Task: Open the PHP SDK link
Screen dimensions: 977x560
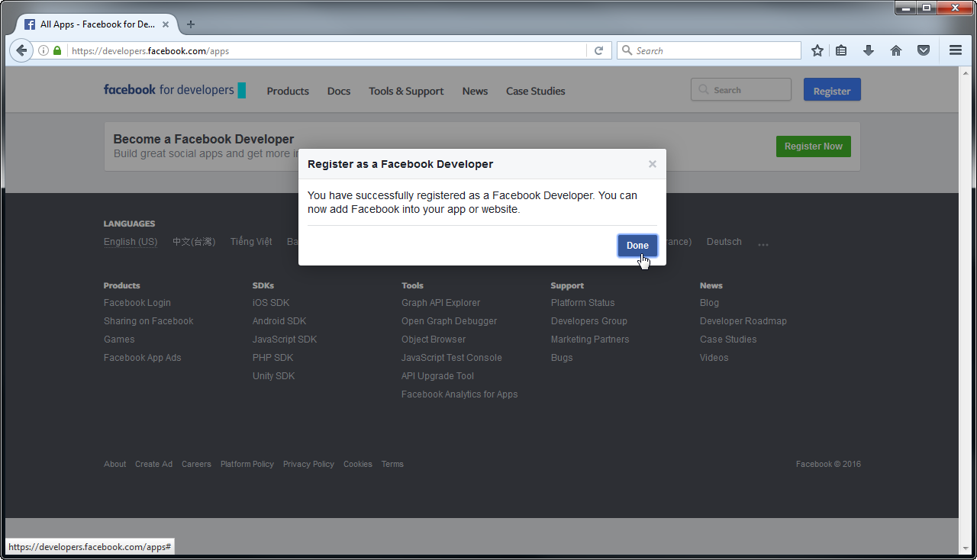Action: click(273, 358)
